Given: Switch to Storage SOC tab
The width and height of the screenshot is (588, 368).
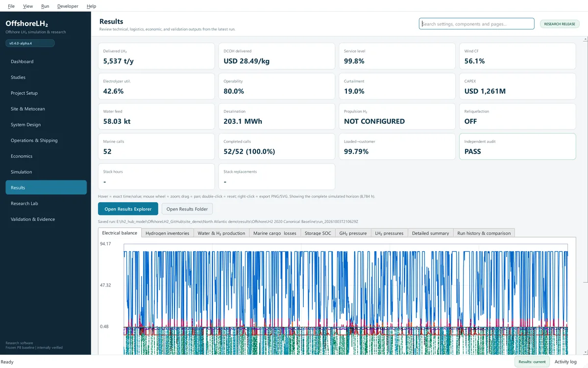Looking at the screenshot, I should [318, 233].
